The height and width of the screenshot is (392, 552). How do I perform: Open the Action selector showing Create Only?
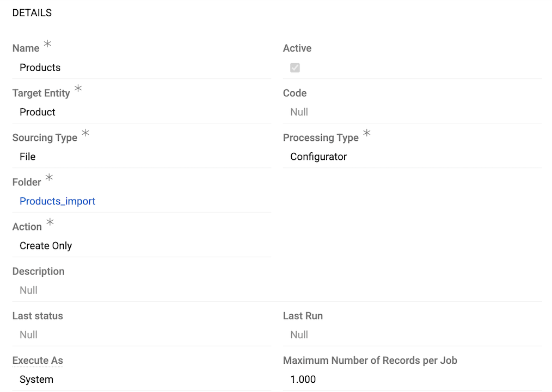[46, 246]
